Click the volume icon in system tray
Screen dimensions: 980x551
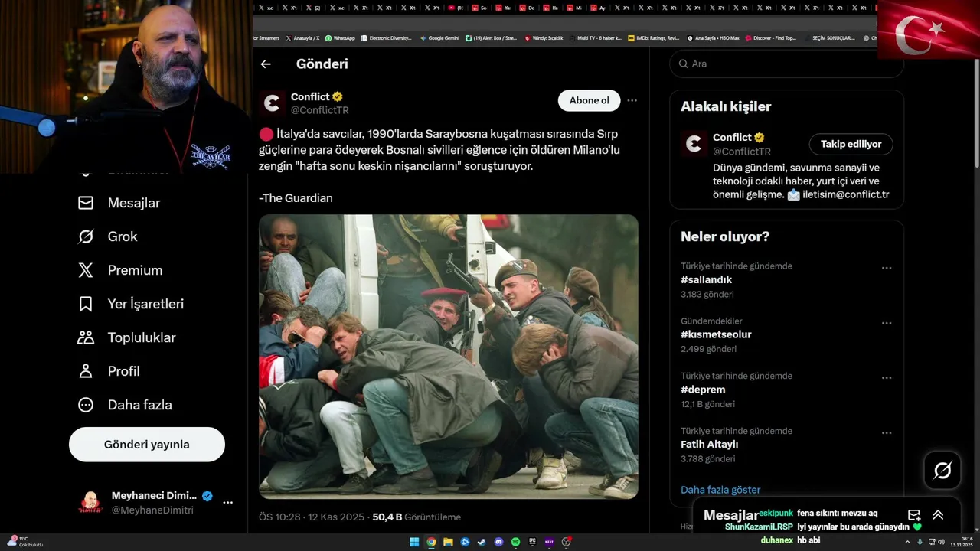pyautogui.click(x=941, y=542)
